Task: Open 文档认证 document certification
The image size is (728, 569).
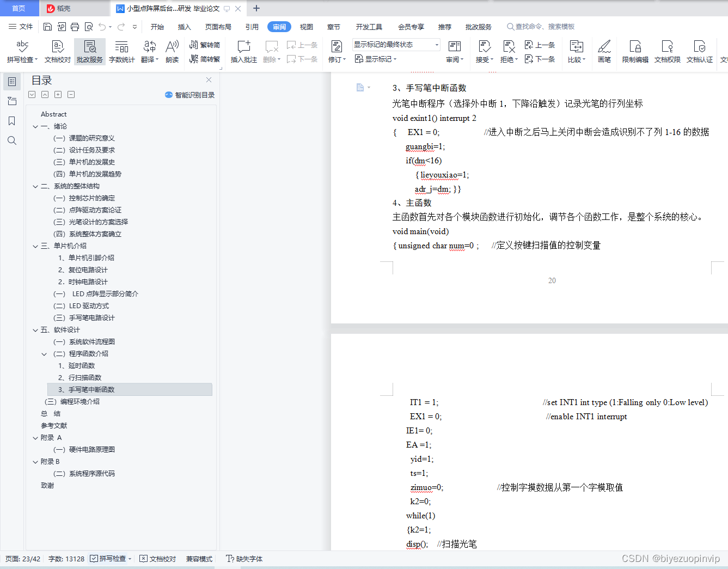Action: coord(700,52)
